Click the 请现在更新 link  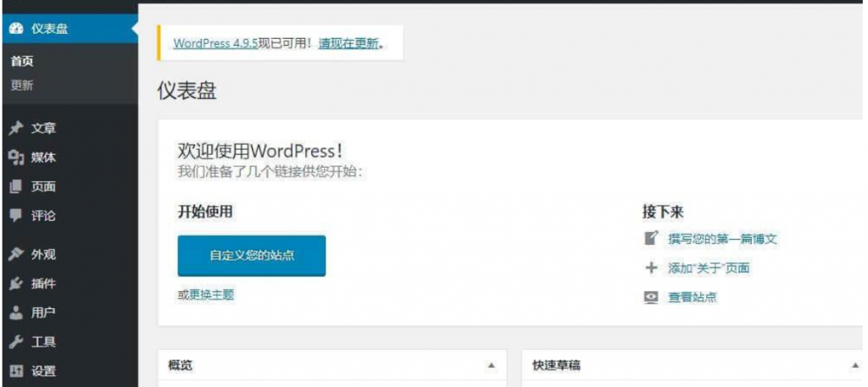[348, 43]
